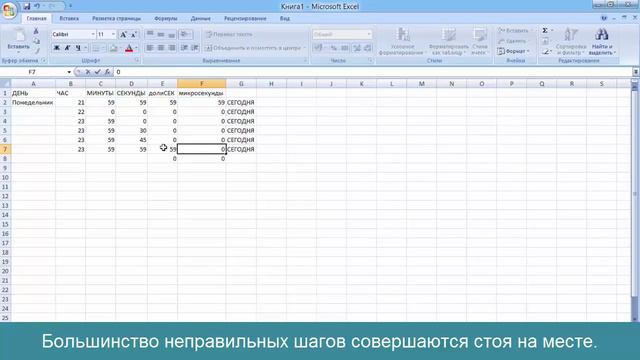Increase decimal places
This screenshot has height=360, width=640.
point(357,48)
